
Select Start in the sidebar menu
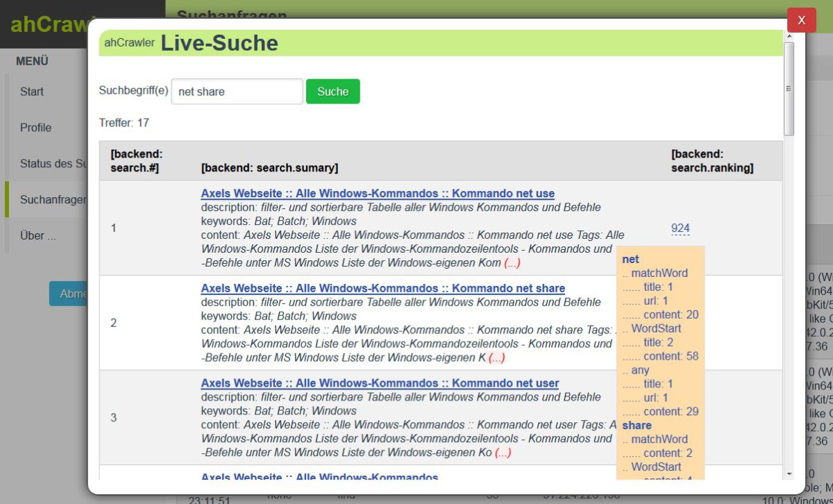[47, 92]
